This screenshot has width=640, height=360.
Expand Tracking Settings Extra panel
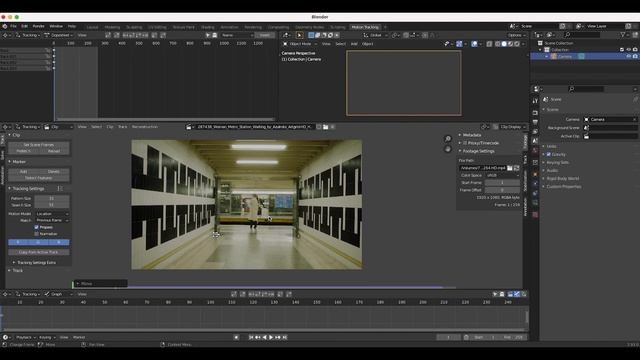coord(35,262)
